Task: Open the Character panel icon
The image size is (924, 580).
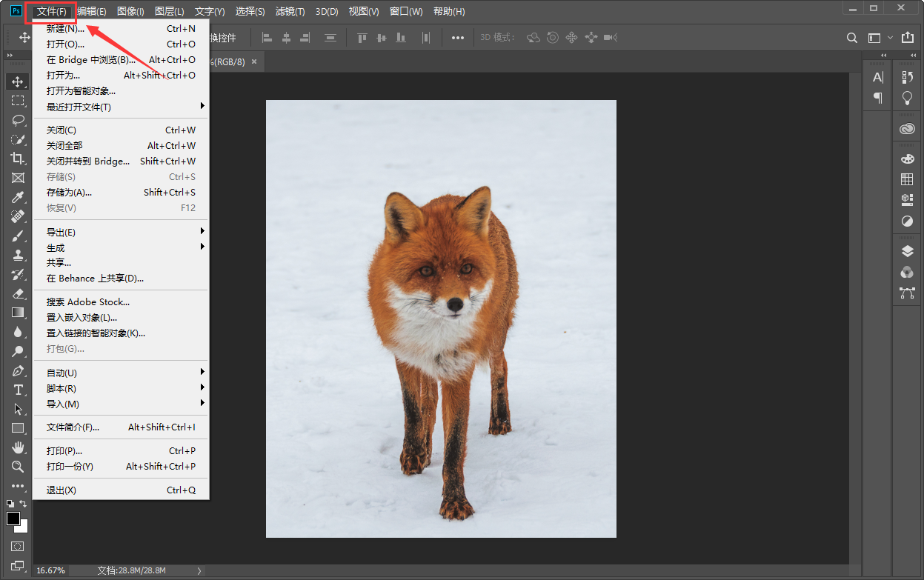Action: (x=878, y=77)
